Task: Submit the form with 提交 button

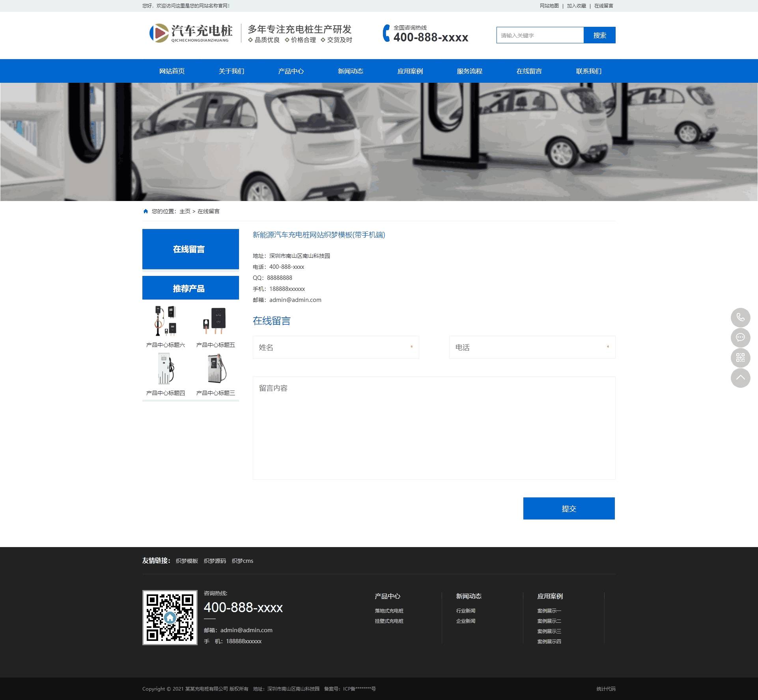Action: pos(569,508)
